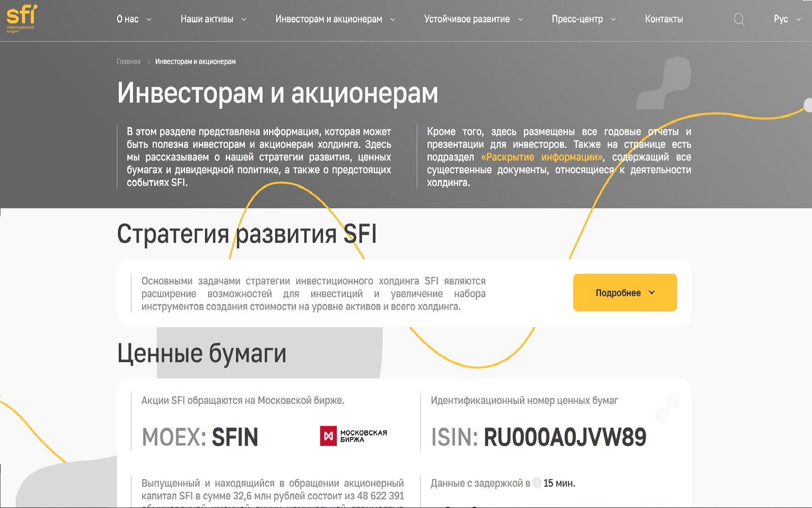Expand chevron next to Наши активы
The width and height of the screenshot is (812, 508).
coord(244,20)
